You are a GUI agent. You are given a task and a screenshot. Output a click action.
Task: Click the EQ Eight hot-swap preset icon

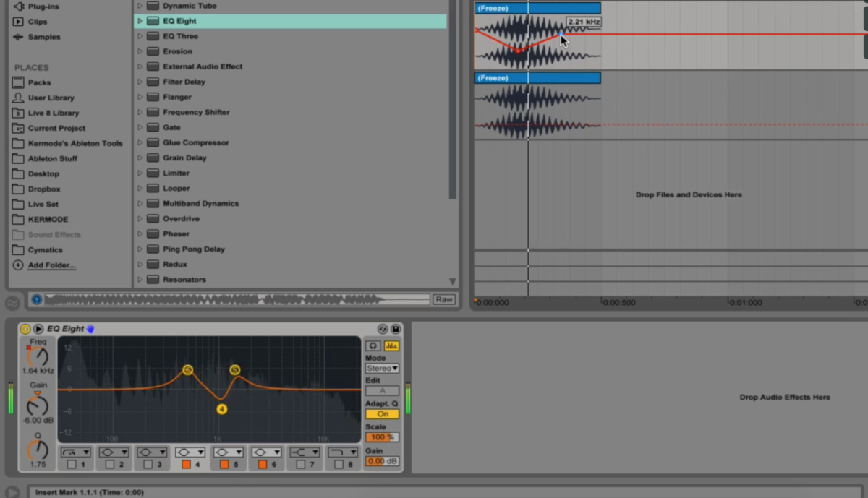(383, 329)
